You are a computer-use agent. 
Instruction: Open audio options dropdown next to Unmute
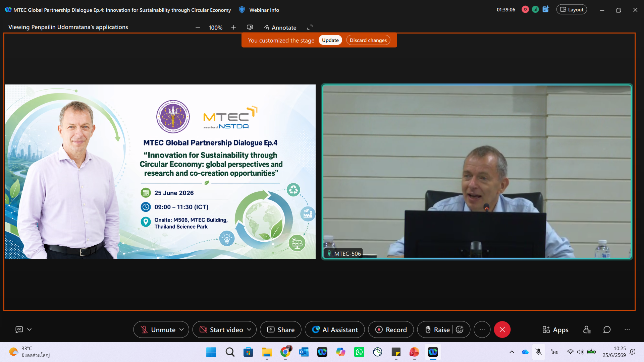182,330
